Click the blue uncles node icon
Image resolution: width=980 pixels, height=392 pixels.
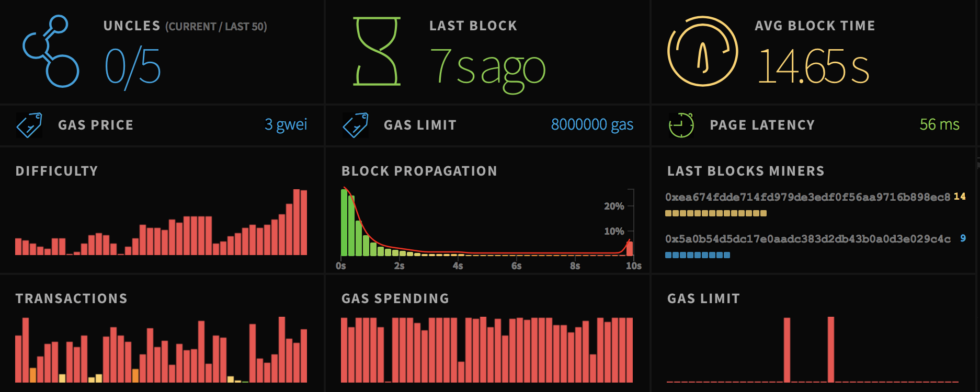[51, 51]
